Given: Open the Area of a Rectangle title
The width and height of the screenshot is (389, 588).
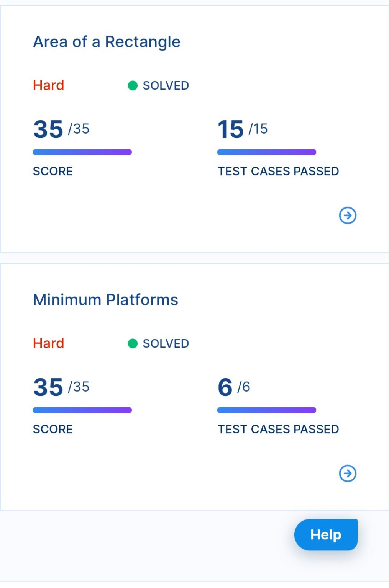Looking at the screenshot, I should pos(107,42).
